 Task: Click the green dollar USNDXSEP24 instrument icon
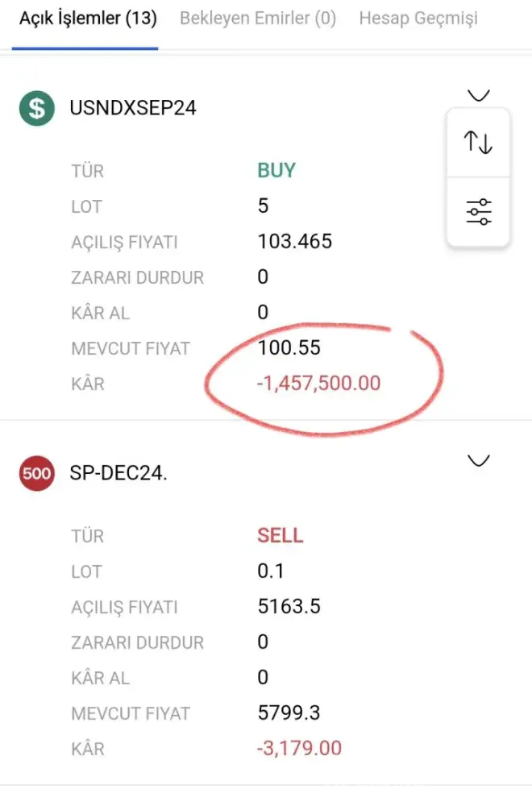pyautogui.click(x=36, y=108)
